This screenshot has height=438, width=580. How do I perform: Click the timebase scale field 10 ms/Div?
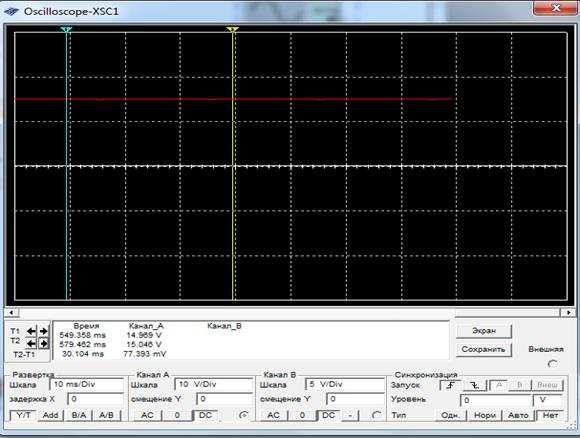point(87,384)
